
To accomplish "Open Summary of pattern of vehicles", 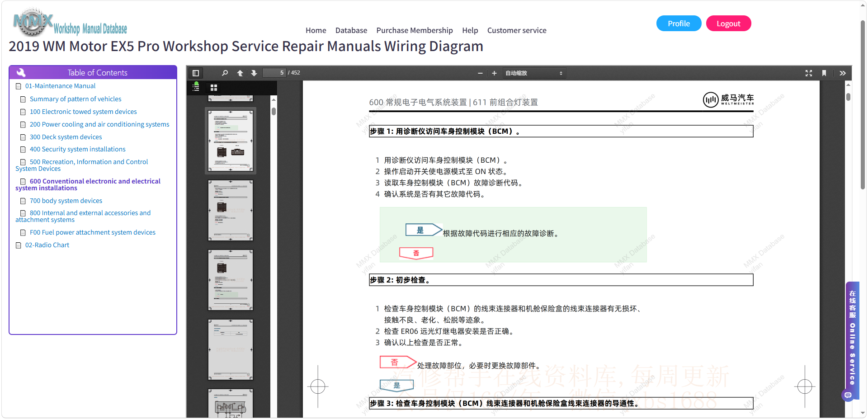I will pyautogui.click(x=75, y=99).
